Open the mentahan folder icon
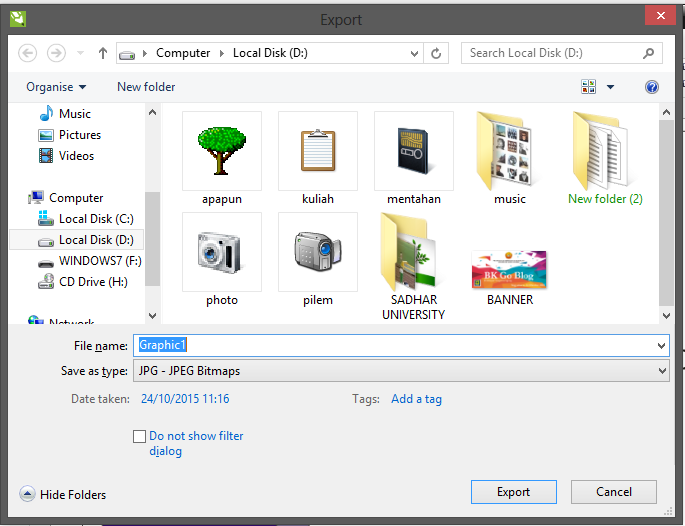This screenshot has width=685, height=526. tap(413, 150)
